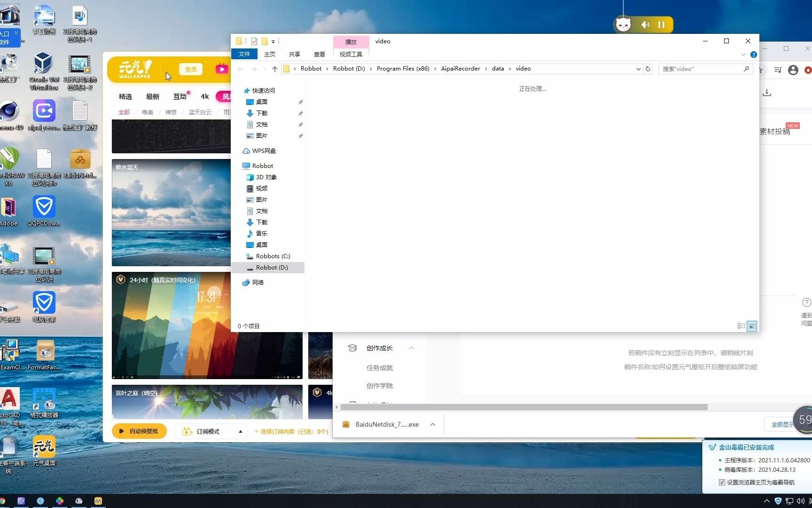Open the 视频工具 ribbon tab
The height and width of the screenshot is (508, 812).
[351, 54]
